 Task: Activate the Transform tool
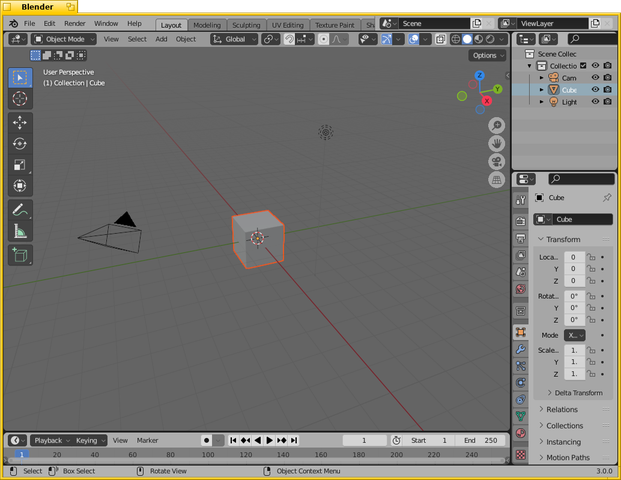click(20, 185)
